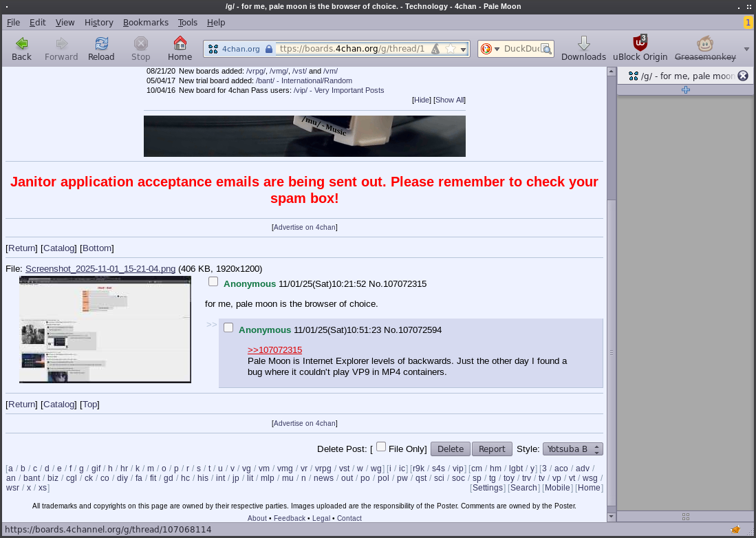Screen dimensions: 756x538
Task: Enable the File Only checkbox
Action: point(381,447)
